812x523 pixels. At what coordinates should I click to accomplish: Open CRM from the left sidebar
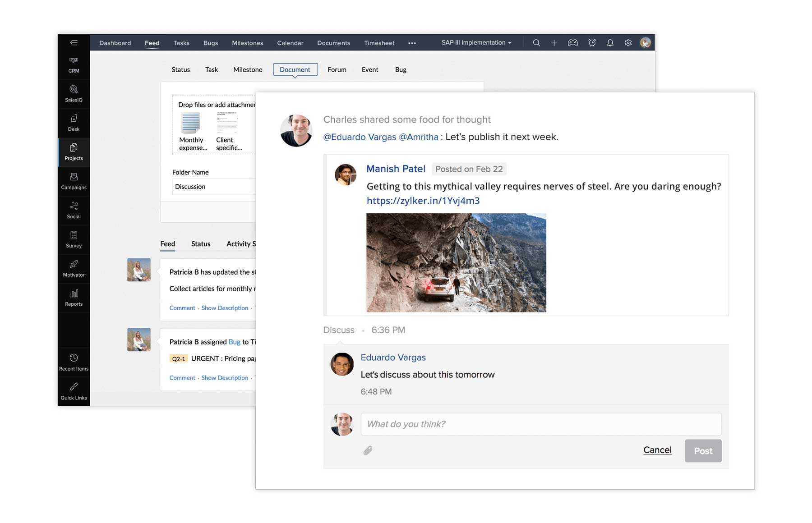[74, 64]
